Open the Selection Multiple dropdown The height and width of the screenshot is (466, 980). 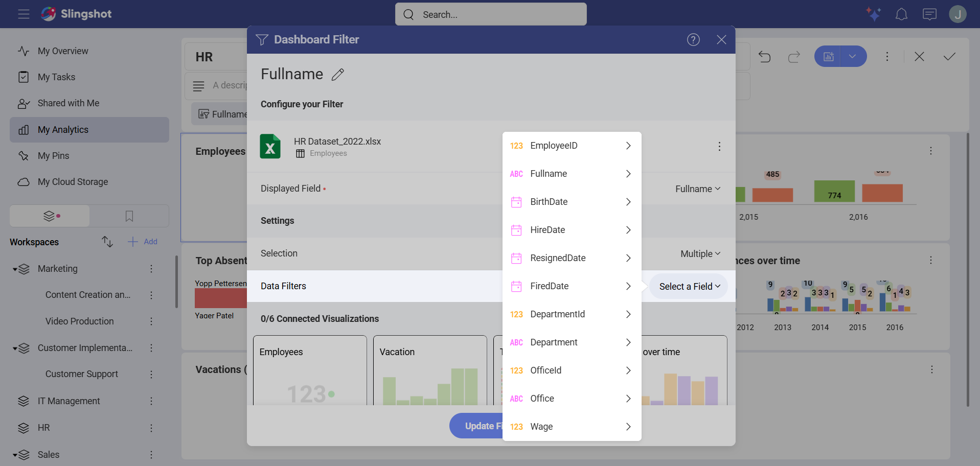click(700, 254)
